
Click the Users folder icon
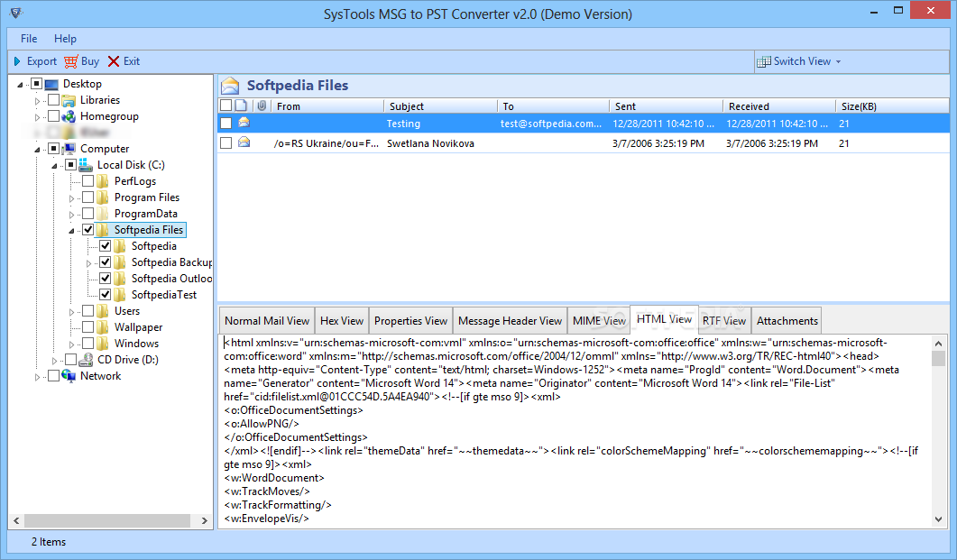point(103,311)
